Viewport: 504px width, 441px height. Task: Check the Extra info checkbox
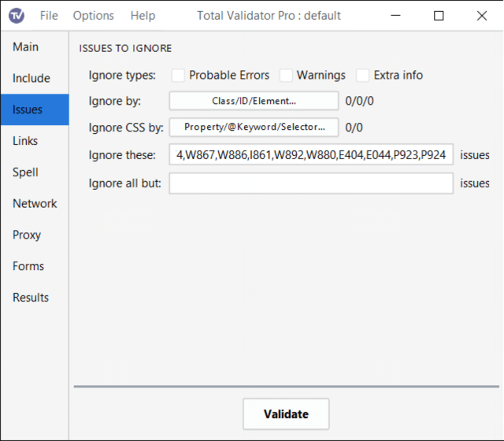coord(363,76)
